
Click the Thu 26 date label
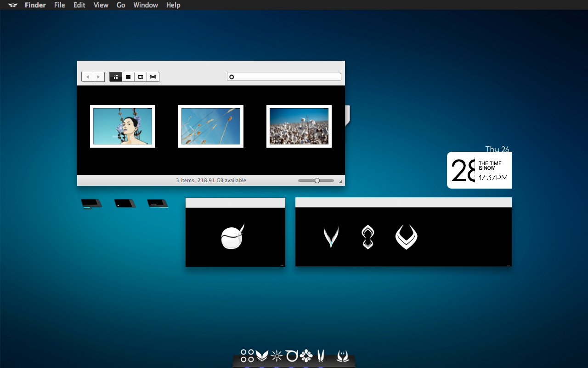point(498,149)
